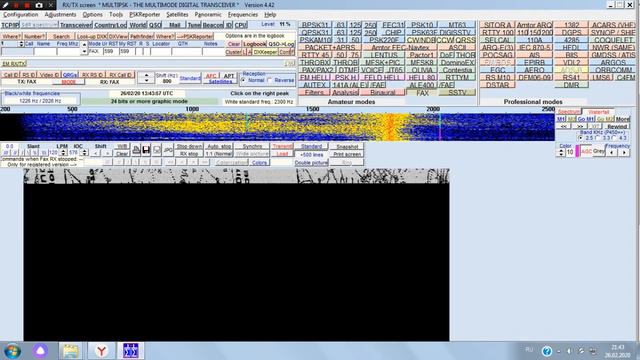
Task: Click the Synchro button
Action: click(x=252, y=146)
